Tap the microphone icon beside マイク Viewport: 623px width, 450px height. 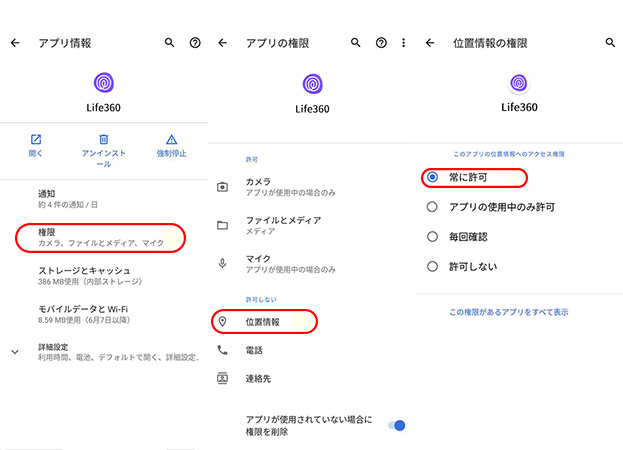(x=222, y=263)
